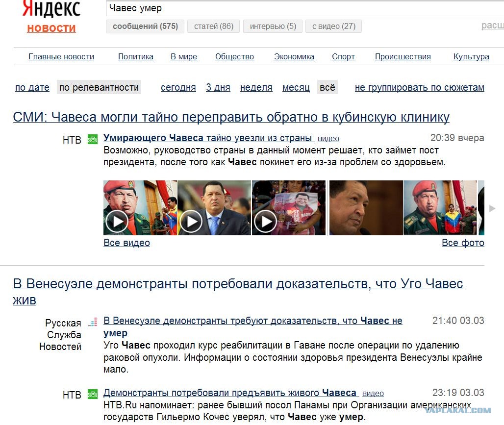
Task: Open the 'Политика' news section
Action: pyautogui.click(x=136, y=56)
